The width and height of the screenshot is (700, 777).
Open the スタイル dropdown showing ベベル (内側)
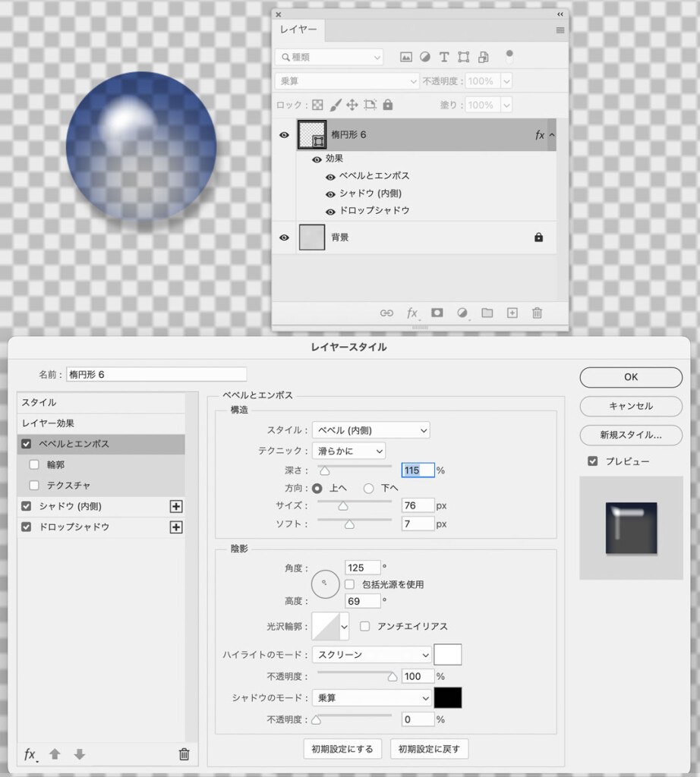[371, 430]
